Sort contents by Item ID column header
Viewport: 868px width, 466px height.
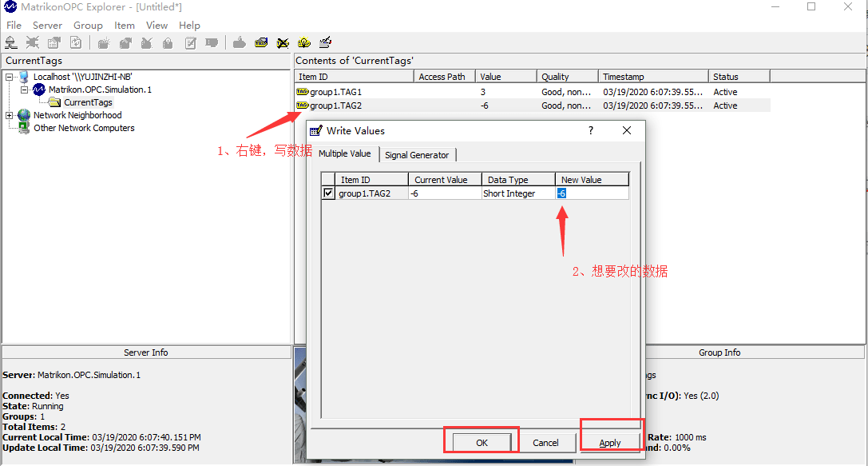click(355, 77)
